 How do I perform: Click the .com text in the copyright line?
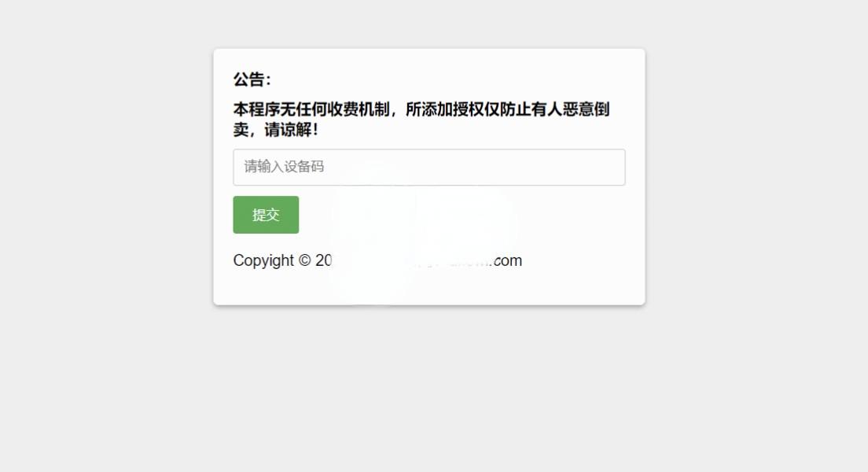tap(506, 260)
